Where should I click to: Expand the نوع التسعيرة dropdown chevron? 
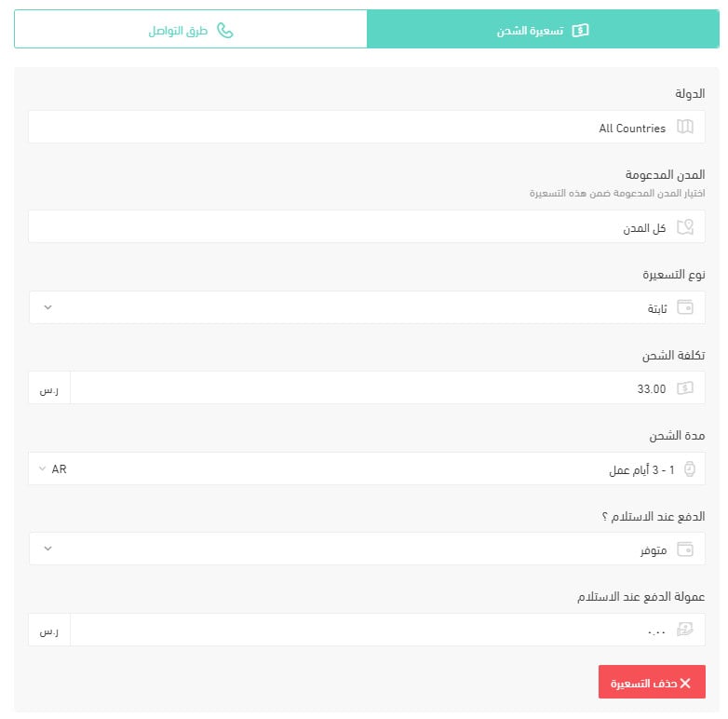pos(47,307)
